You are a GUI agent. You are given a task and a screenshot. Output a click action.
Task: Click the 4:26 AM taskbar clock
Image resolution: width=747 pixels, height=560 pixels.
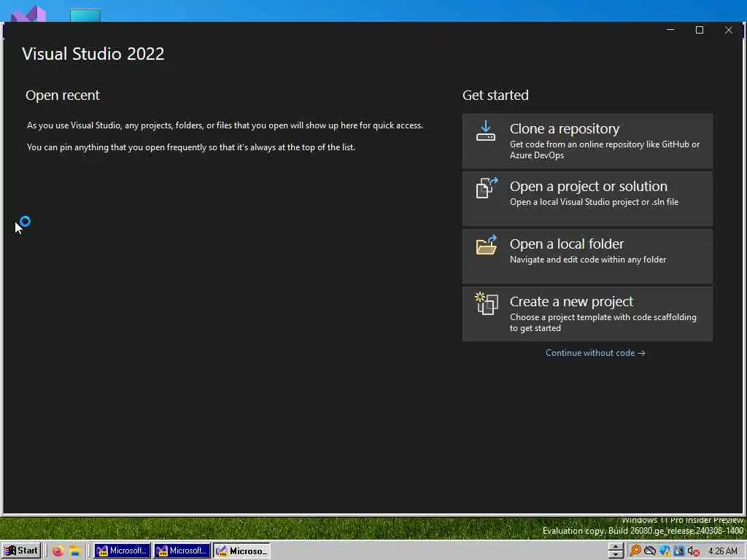tap(723, 551)
